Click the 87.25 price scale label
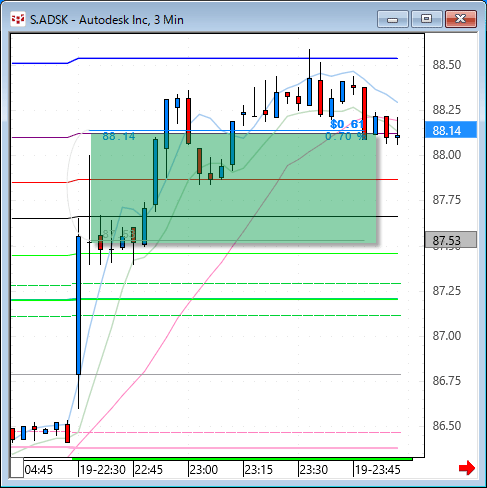This screenshot has width=487, height=488. (x=447, y=291)
